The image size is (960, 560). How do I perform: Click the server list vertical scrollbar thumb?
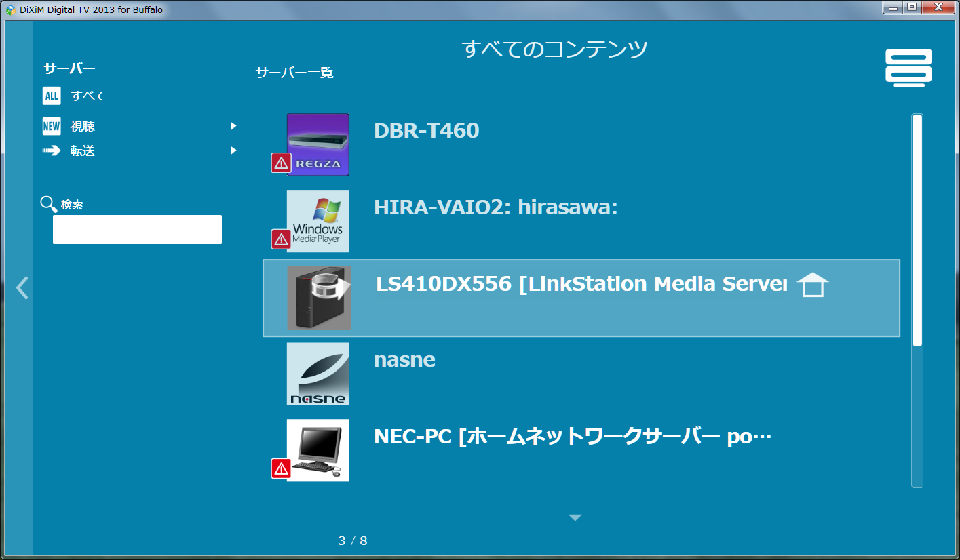pyautogui.click(x=917, y=231)
